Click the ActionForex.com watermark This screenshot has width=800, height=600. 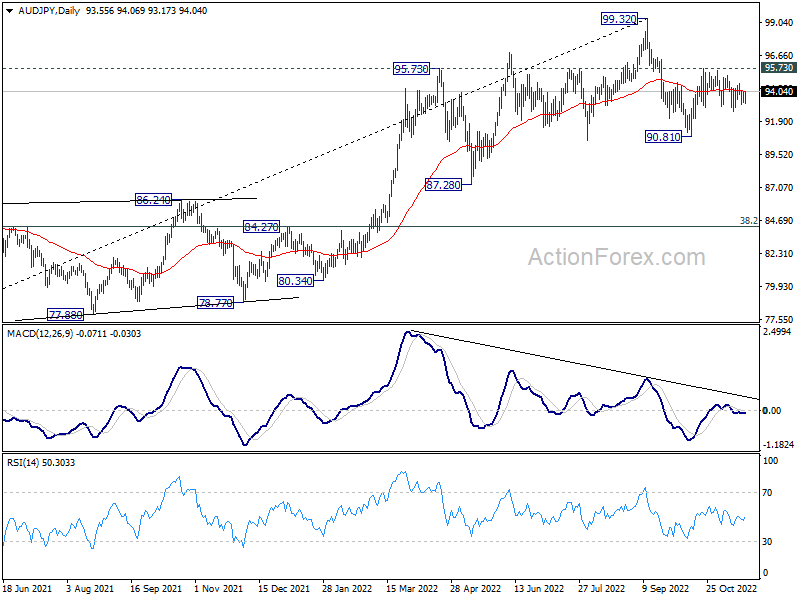pos(616,257)
